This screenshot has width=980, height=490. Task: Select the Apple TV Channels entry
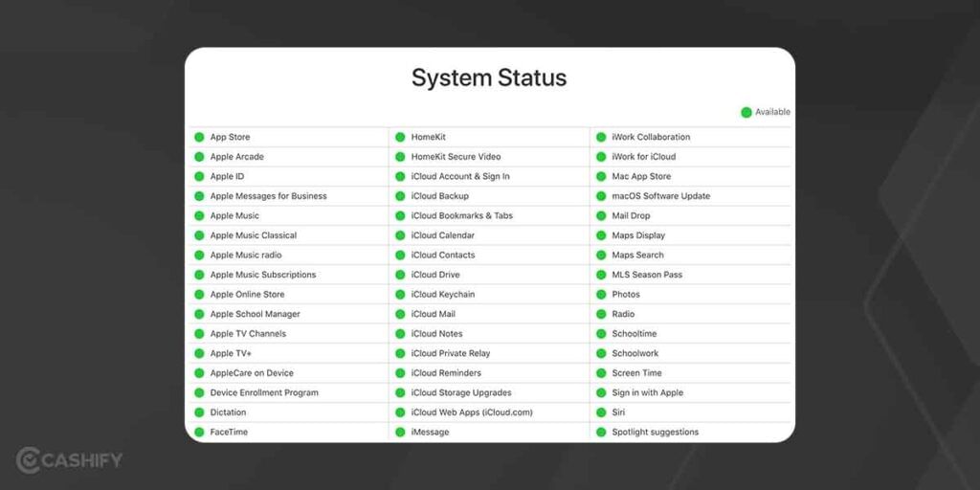[x=248, y=334]
